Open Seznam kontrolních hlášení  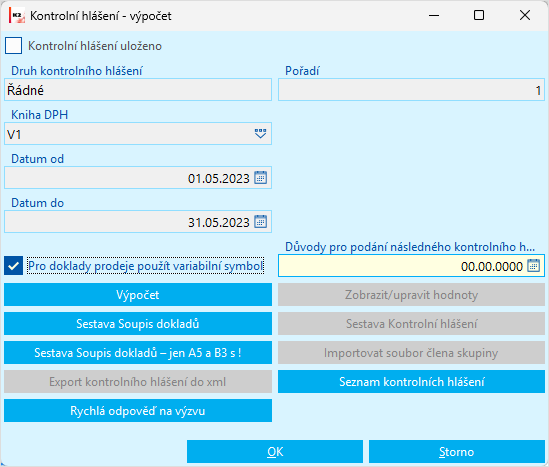point(411,382)
